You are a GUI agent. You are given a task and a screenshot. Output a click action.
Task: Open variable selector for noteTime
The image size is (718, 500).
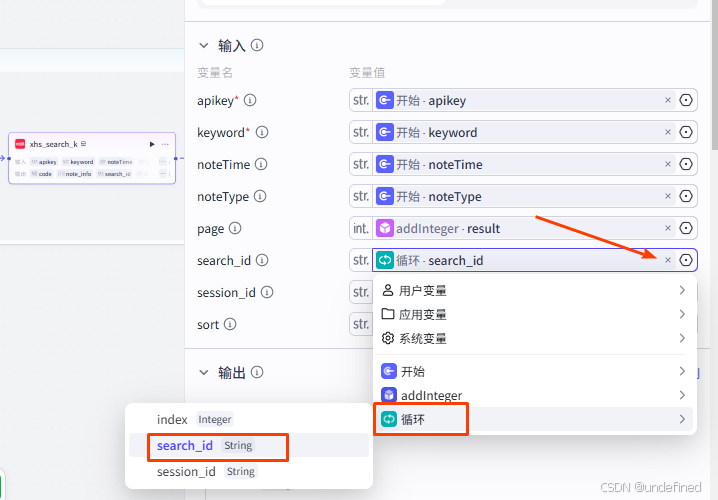[x=685, y=164]
